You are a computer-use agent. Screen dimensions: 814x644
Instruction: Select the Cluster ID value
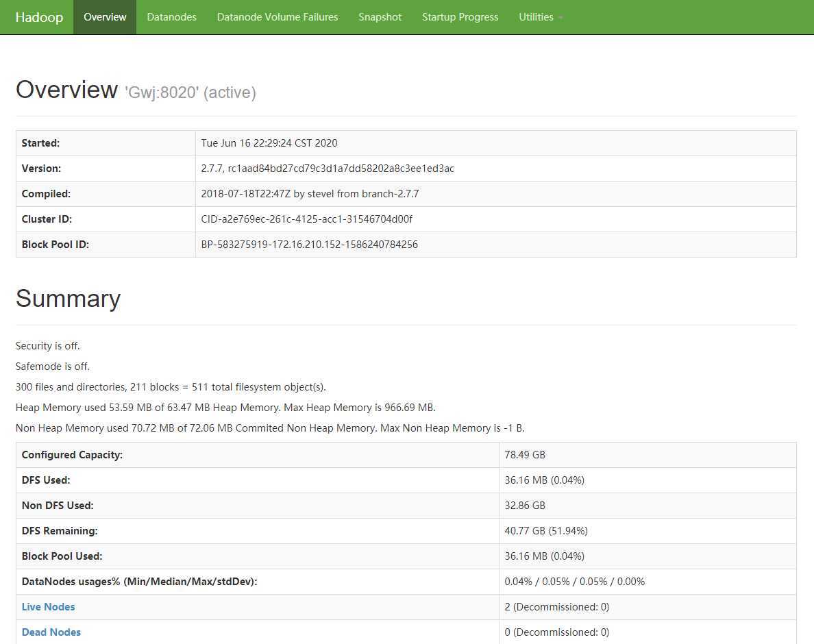click(x=307, y=219)
